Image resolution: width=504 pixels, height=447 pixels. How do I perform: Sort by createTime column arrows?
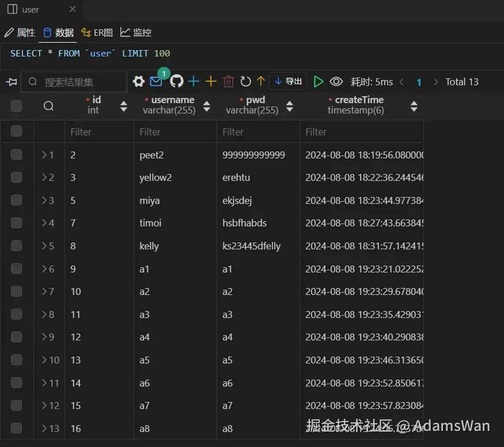click(x=414, y=106)
